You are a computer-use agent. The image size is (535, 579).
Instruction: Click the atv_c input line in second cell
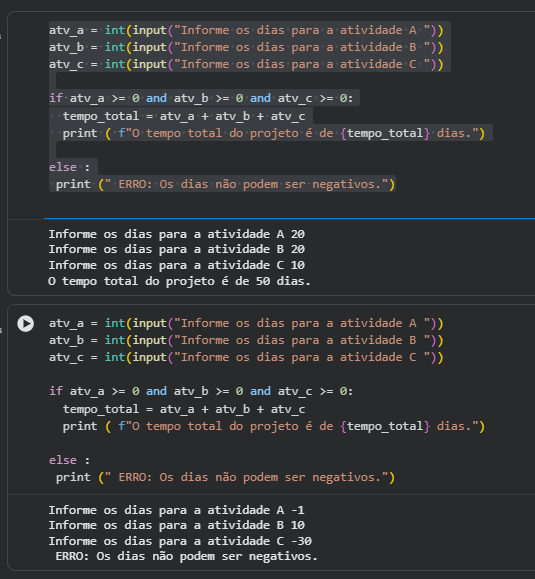pyautogui.click(x=246, y=357)
